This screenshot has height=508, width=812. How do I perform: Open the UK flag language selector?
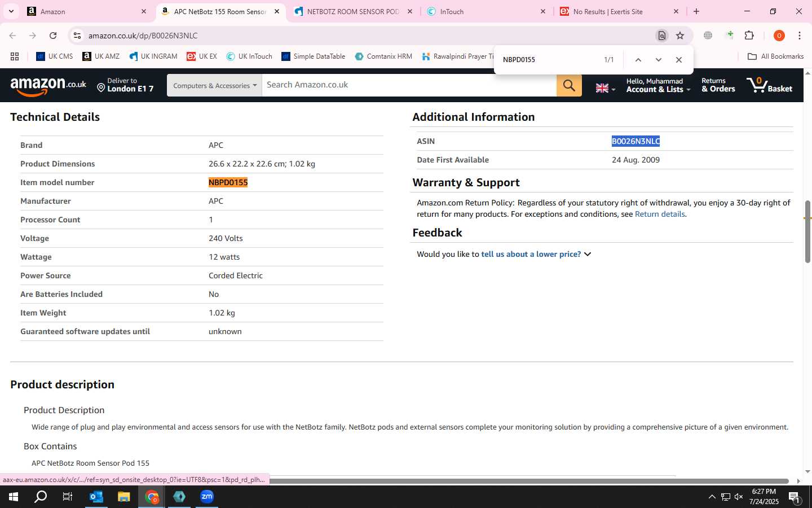[606, 88]
